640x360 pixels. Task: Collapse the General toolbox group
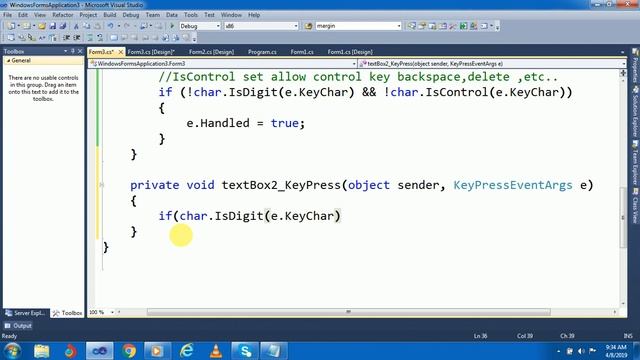tap(8, 60)
